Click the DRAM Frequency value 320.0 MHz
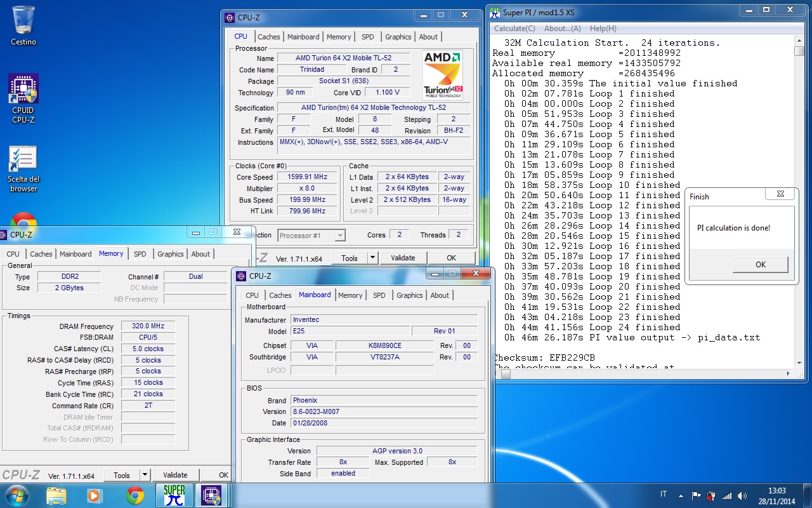 (x=148, y=326)
